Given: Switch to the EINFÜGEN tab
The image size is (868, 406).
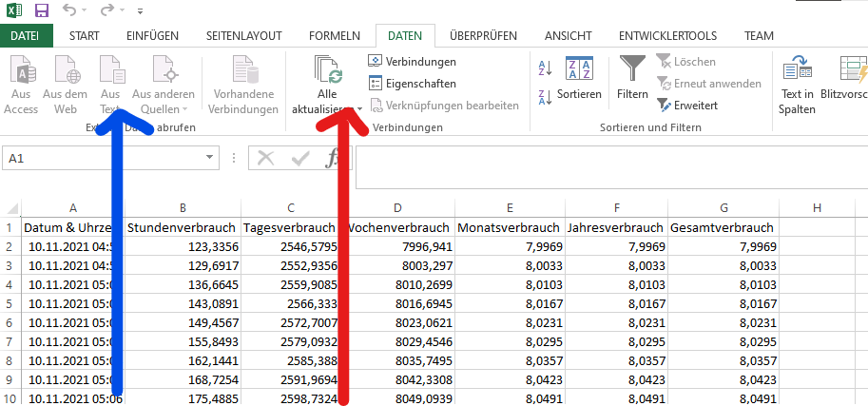Looking at the screenshot, I should coord(152,36).
